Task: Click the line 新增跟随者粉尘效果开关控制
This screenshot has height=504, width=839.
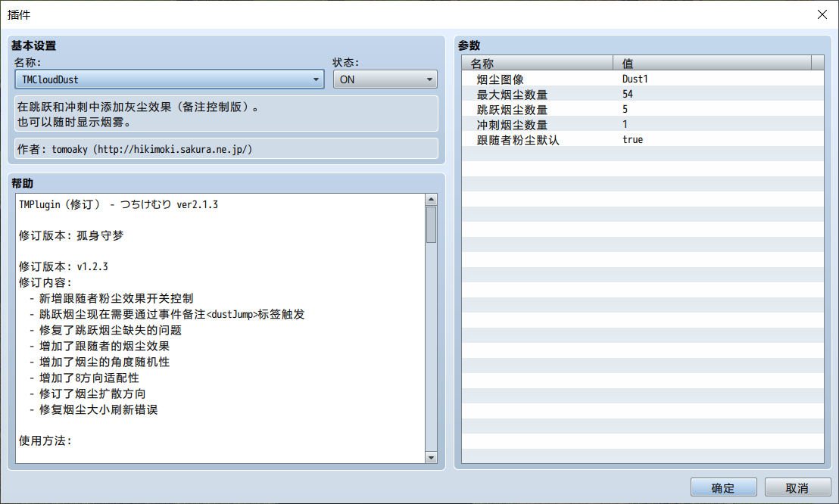Action: click(x=111, y=298)
